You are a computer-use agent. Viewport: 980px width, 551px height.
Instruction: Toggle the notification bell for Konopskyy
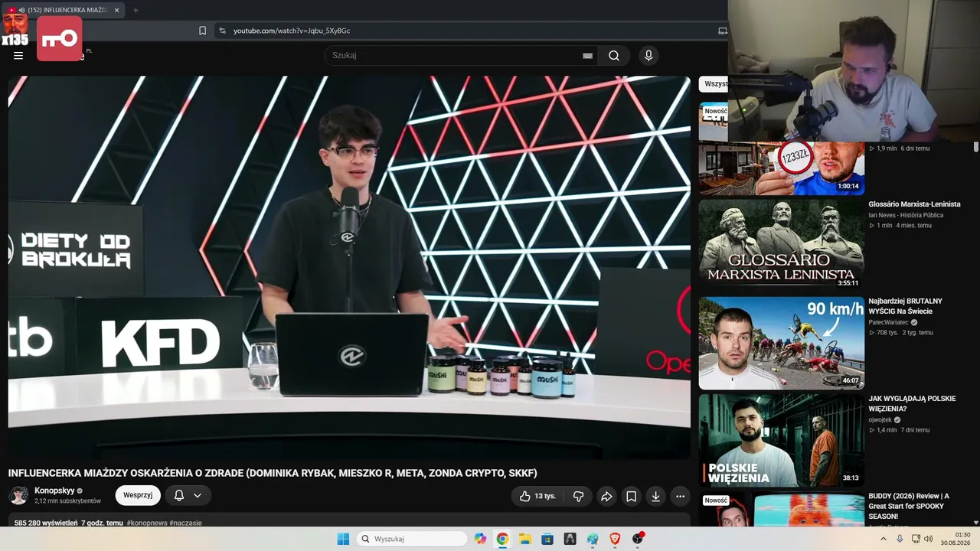[179, 495]
